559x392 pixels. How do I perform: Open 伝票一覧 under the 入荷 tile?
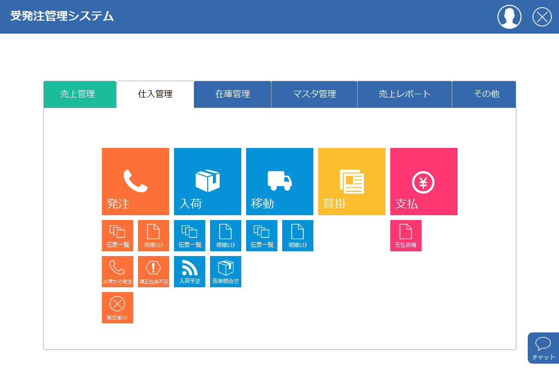(190, 235)
